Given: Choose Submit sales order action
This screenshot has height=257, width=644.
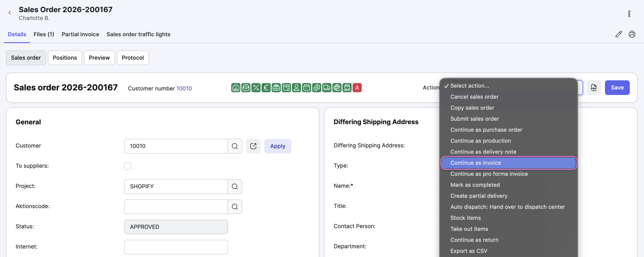Looking at the screenshot, I should 508,119.
